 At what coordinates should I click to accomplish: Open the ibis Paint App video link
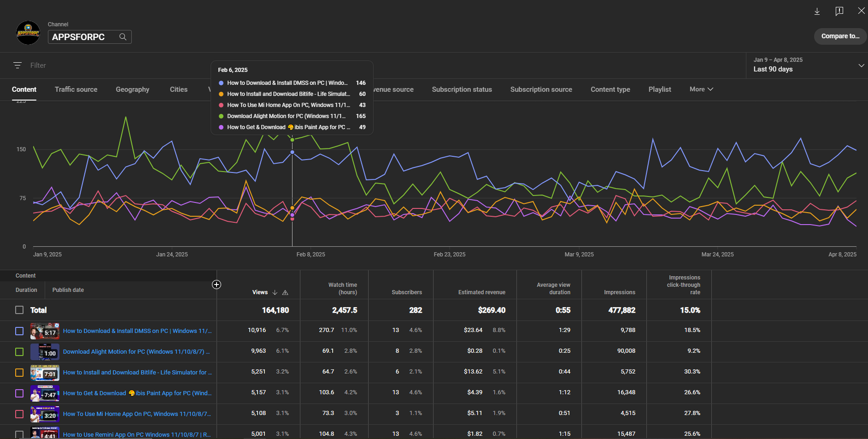137,393
